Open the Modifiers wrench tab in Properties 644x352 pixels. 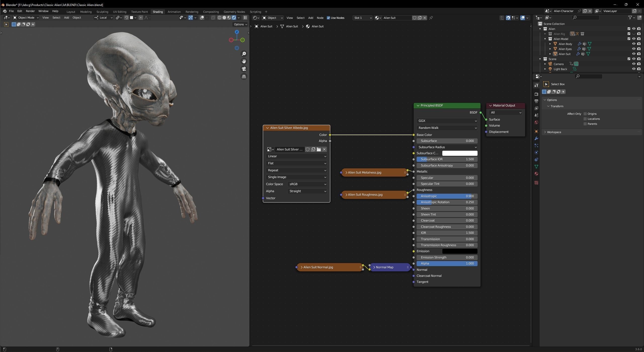tap(536, 138)
